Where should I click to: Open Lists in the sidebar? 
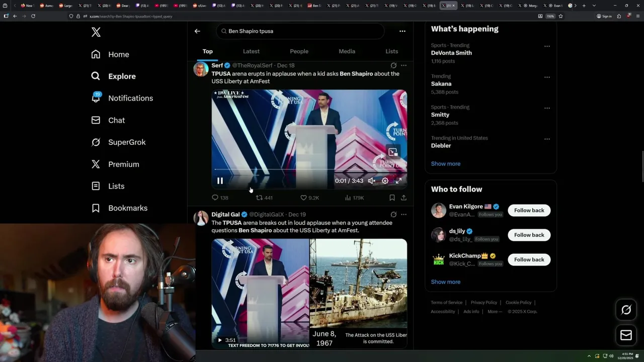coord(108,186)
